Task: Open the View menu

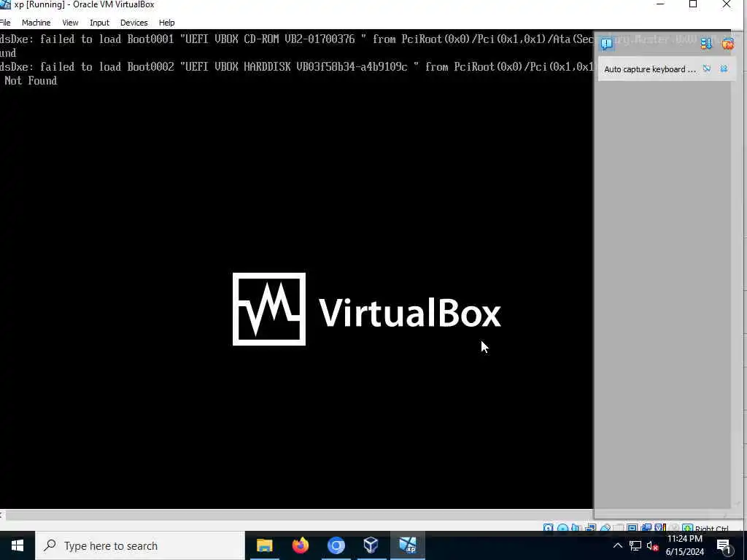Action: point(70,23)
